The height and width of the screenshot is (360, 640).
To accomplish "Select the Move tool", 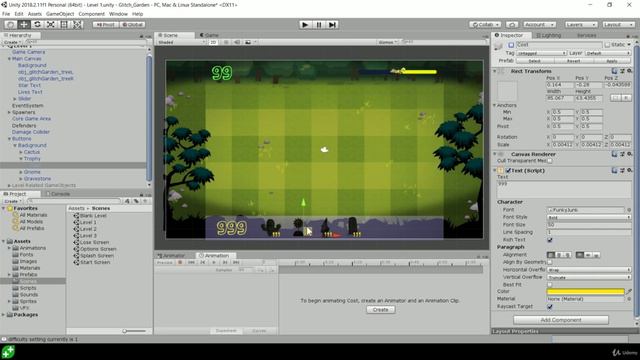I will coord(24,24).
